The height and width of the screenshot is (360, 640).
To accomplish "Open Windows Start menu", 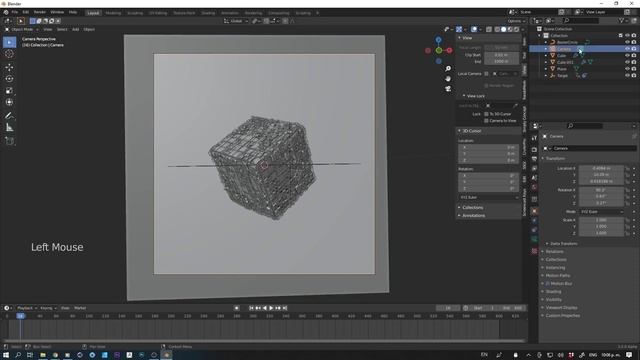I will (x=6, y=355).
